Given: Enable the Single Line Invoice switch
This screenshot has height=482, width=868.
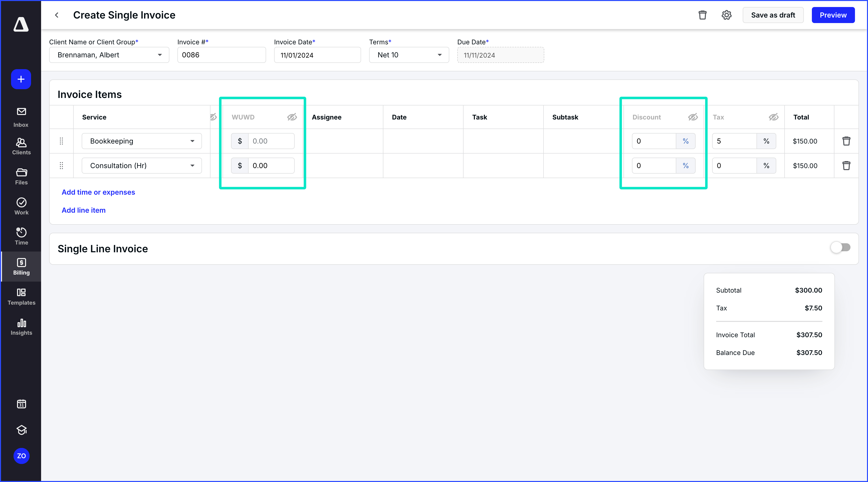Looking at the screenshot, I should click(x=840, y=248).
